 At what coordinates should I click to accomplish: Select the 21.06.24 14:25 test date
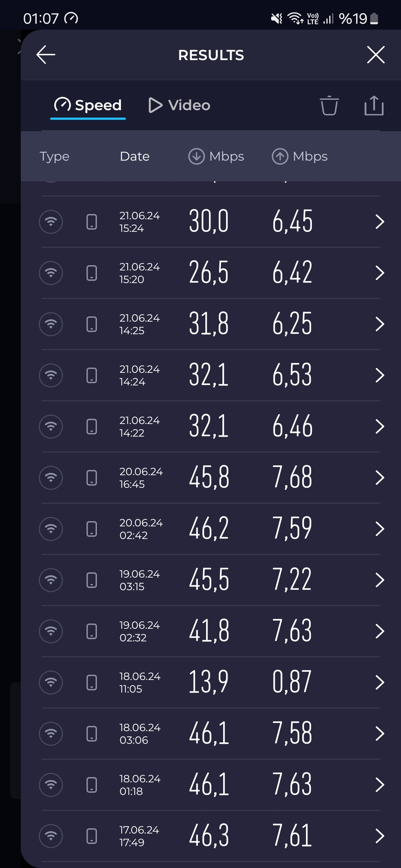coord(139,324)
